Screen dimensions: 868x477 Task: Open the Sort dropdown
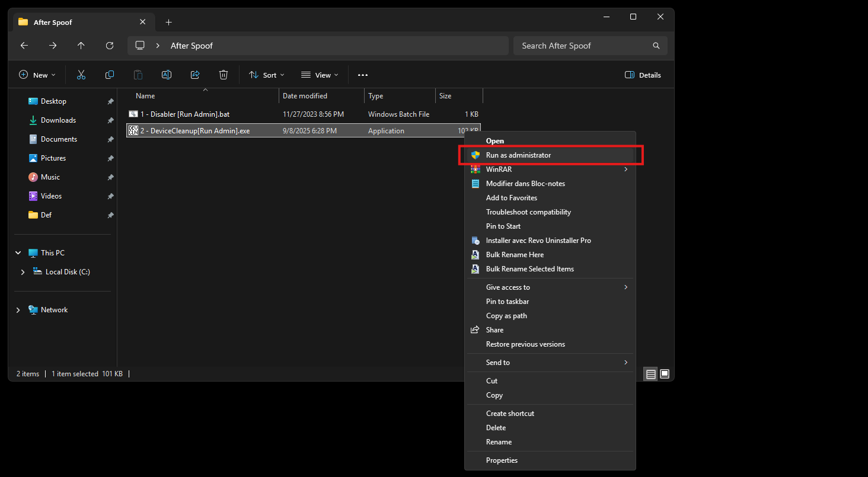(266, 75)
